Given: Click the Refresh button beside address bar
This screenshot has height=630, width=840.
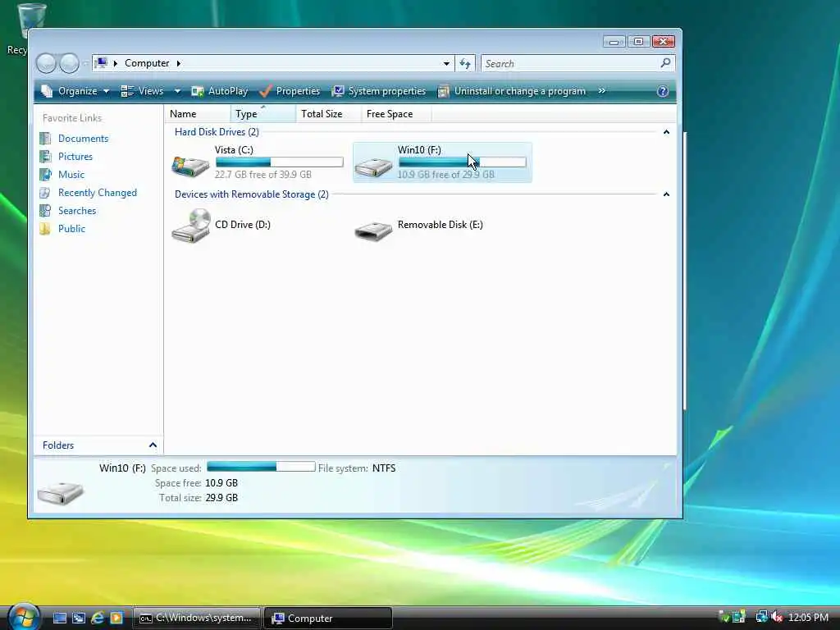Looking at the screenshot, I should pyautogui.click(x=465, y=64).
